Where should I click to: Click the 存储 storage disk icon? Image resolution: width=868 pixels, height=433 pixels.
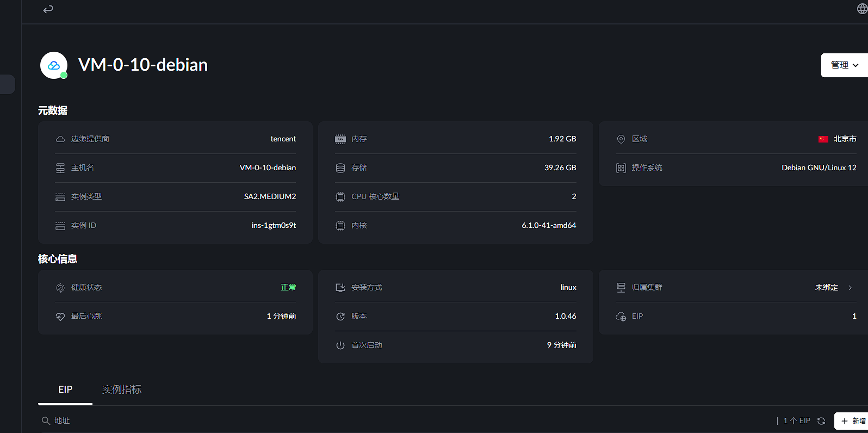pyautogui.click(x=340, y=168)
